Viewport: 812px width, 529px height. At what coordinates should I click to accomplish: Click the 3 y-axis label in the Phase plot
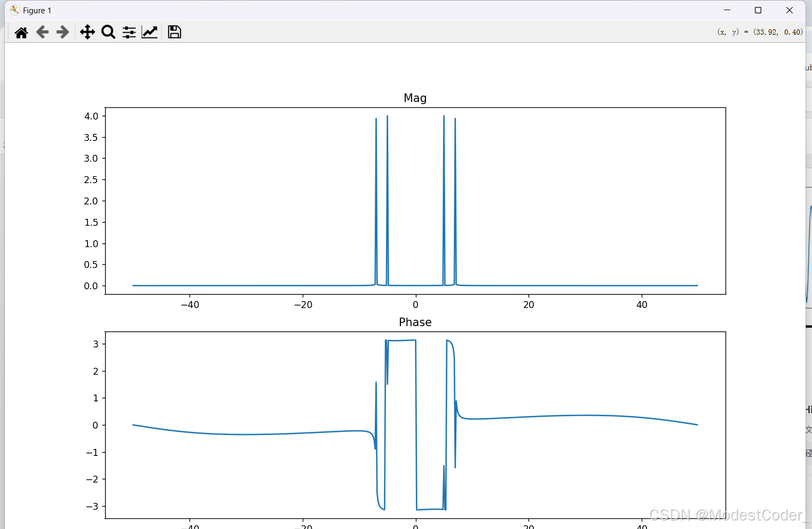coord(96,344)
